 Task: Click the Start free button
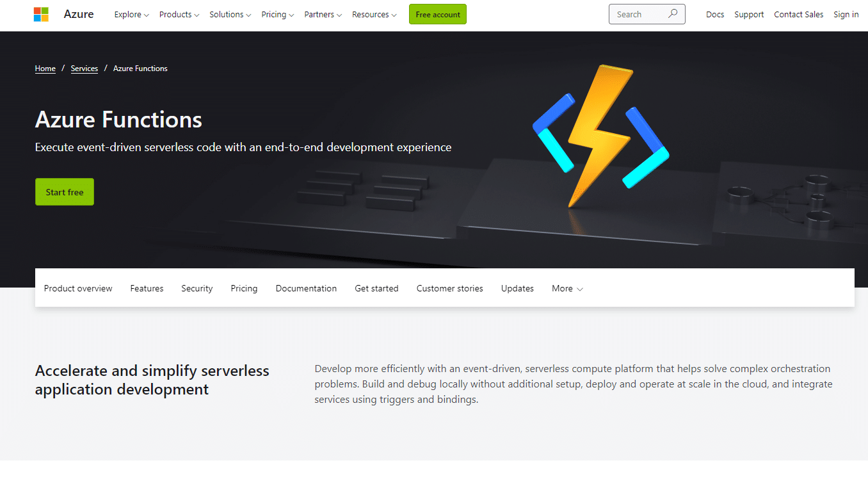pos(64,191)
